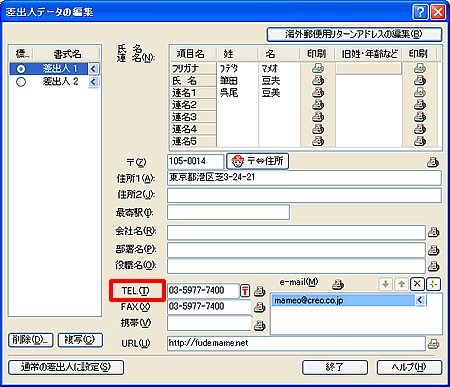Open help question mark in title bar
The height and width of the screenshot is (387, 450).
420,12
